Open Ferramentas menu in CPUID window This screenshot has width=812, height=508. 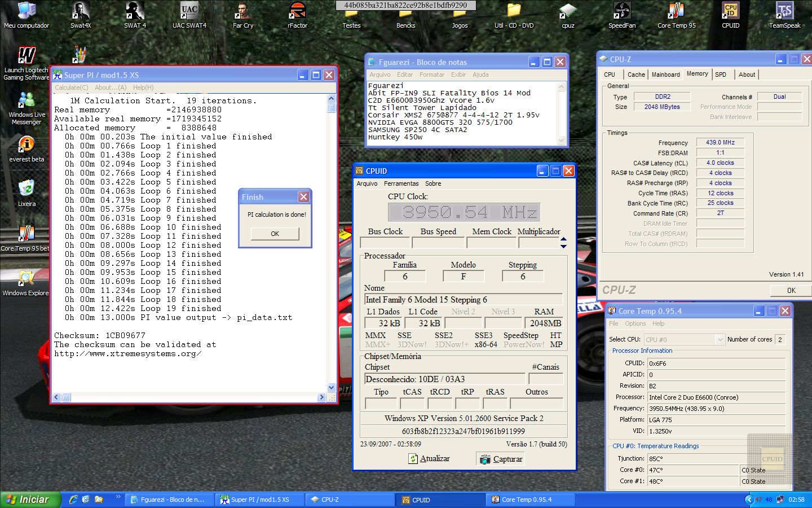pos(401,183)
